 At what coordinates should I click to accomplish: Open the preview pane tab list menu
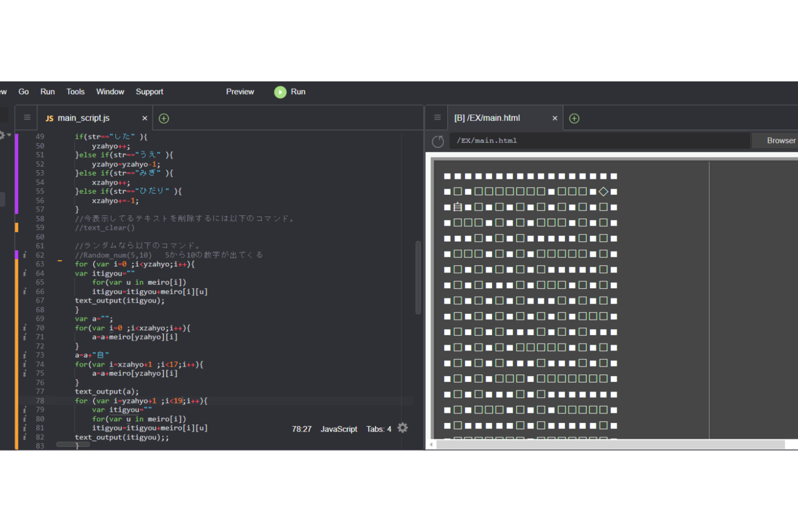click(x=437, y=117)
